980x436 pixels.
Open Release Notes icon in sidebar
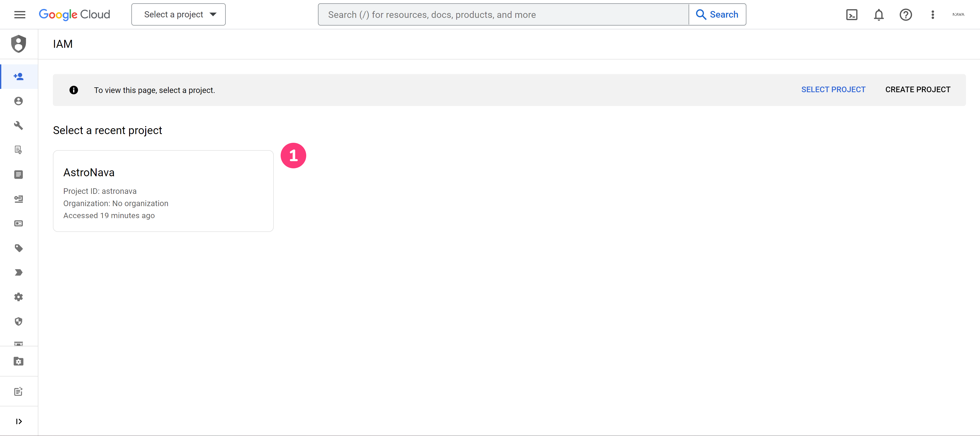coord(19,391)
